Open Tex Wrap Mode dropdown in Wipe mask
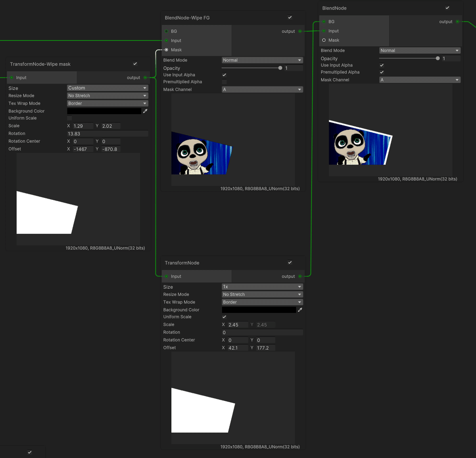Screen dimensions: 476x458 [107, 103]
